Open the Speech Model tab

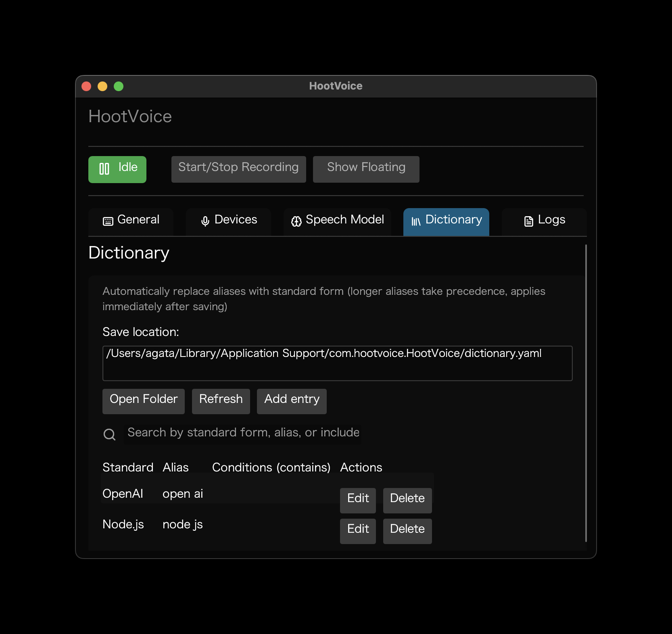(x=337, y=221)
